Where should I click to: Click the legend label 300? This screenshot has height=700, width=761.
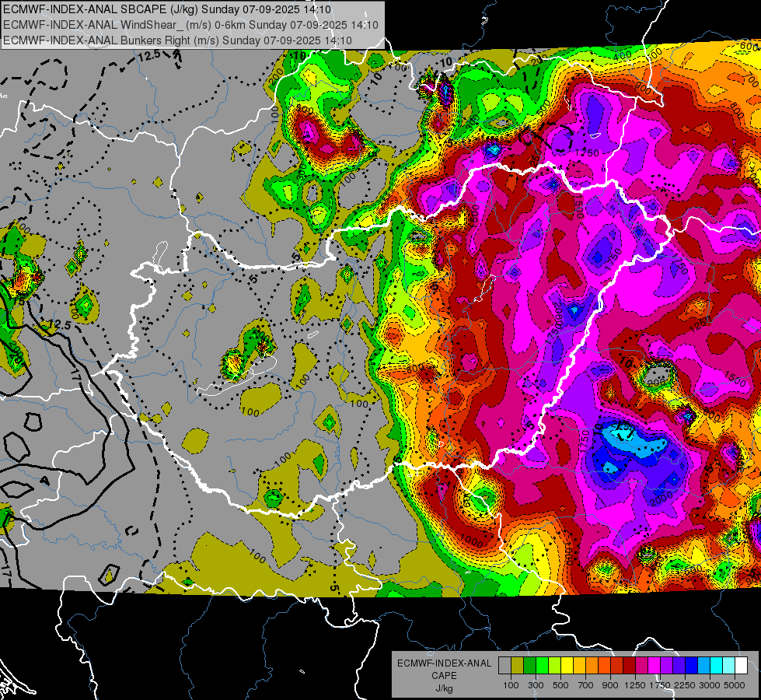(536, 685)
